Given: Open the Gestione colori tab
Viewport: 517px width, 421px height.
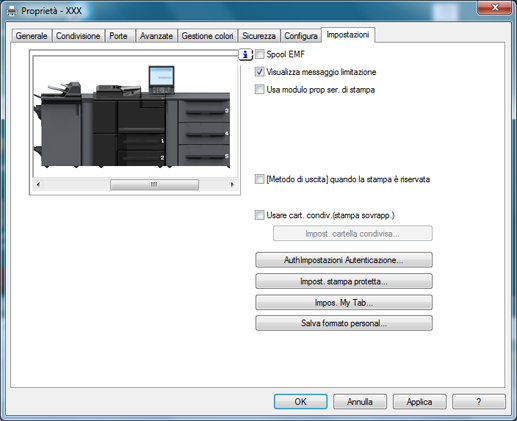Looking at the screenshot, I should coord(207,36).
